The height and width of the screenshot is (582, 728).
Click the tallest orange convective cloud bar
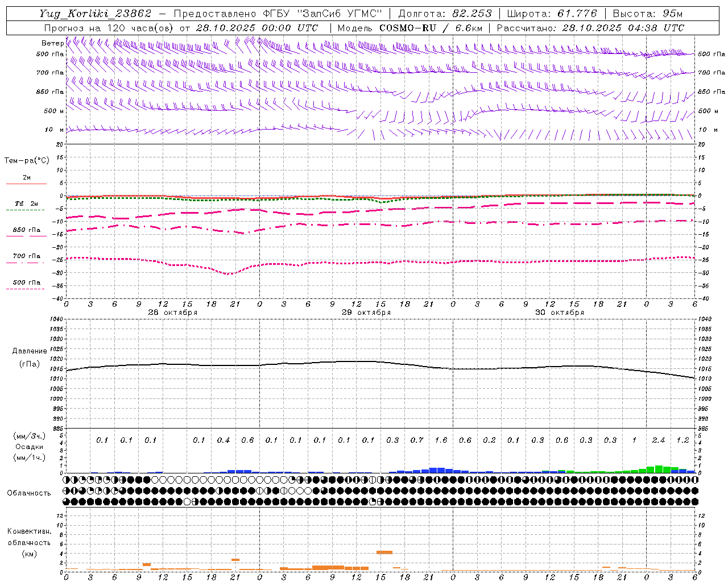click(384, 552)
